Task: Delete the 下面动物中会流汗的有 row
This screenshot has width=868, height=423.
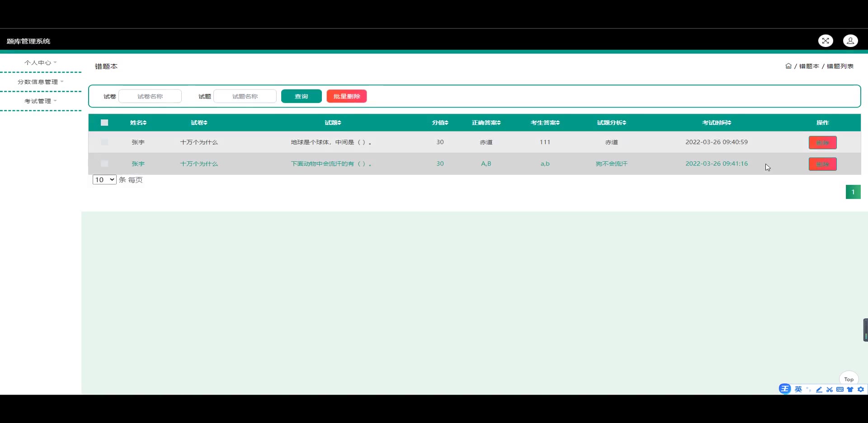Action: 823,164
